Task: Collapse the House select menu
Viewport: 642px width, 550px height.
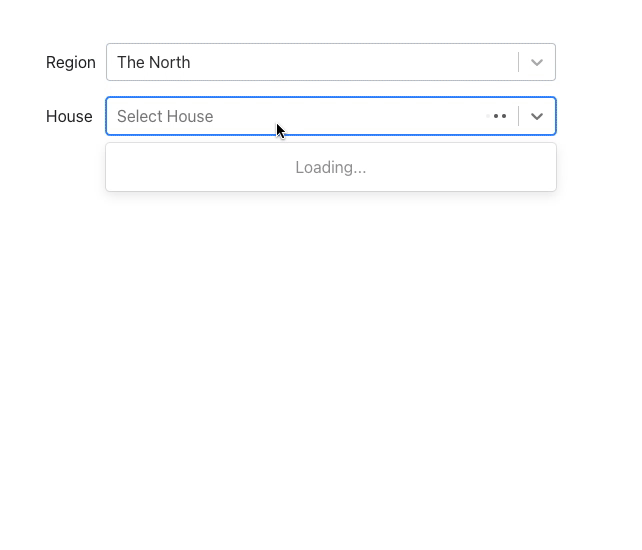Action: point(537,116)
